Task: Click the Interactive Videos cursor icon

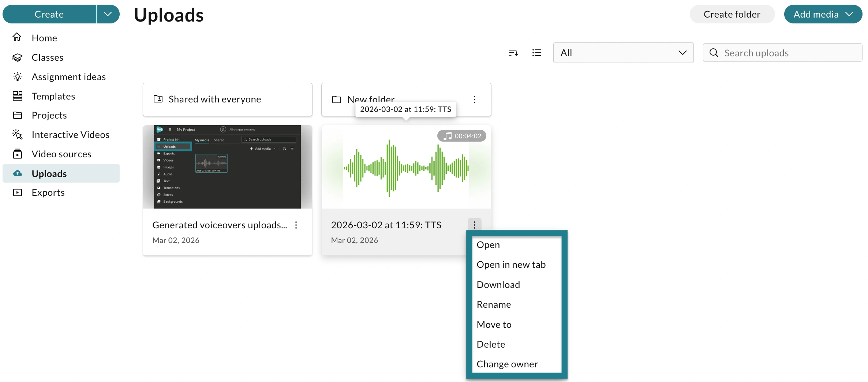Action: (17, 134)
